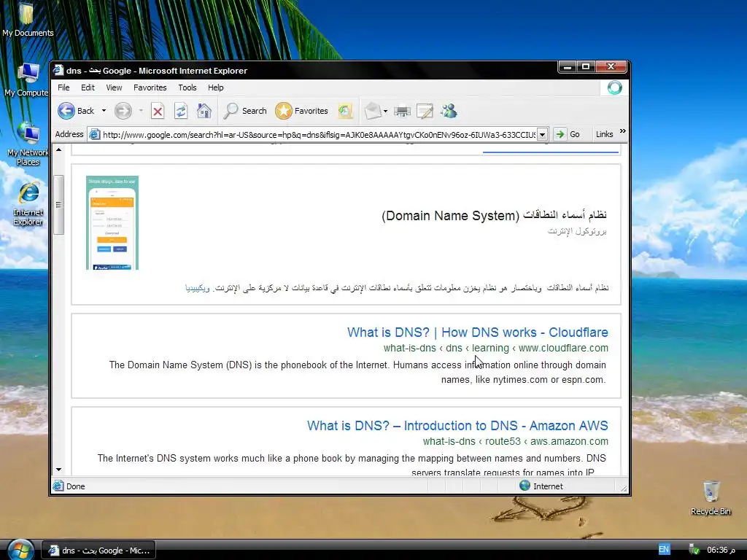This screenshot has height=560, width=747.
Task: Go to the Home page icon
Action: [x=204, y=111]
